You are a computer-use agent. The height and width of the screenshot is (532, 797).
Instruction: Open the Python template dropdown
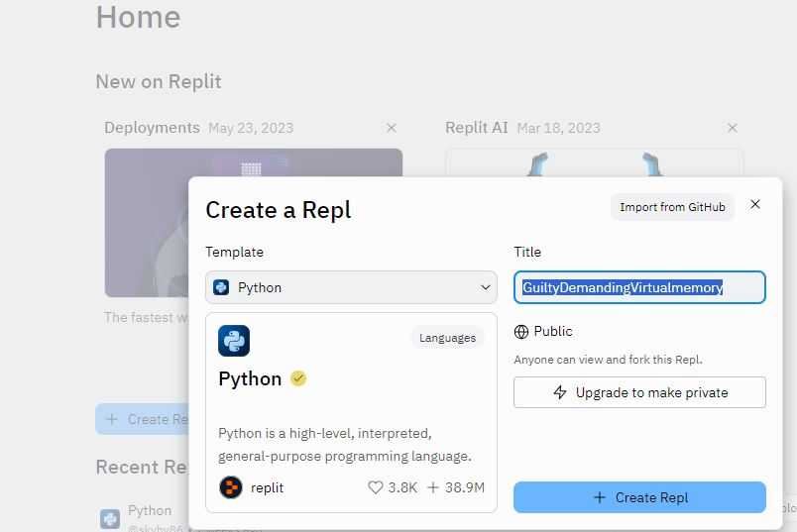pos(351,287)
